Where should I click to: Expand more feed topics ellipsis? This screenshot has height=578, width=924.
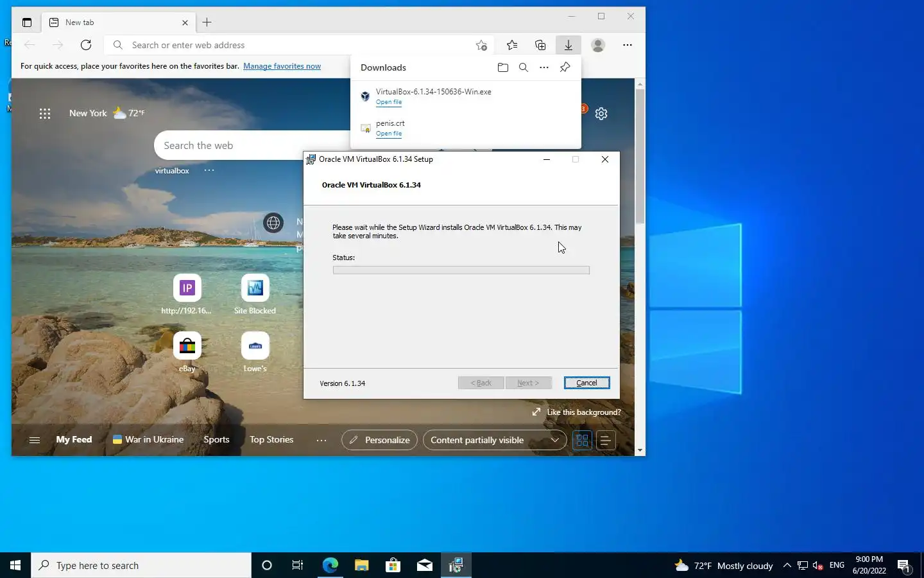(321, 440)
